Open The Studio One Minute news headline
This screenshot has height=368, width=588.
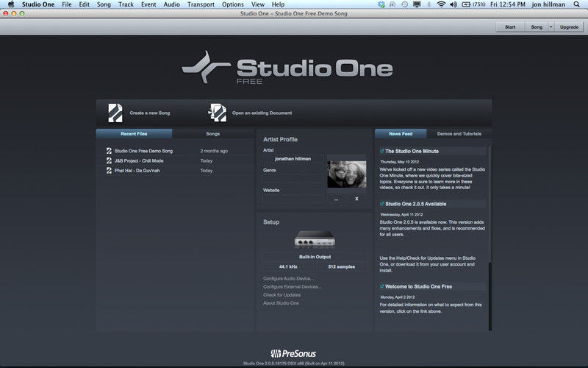coord(412,151)
